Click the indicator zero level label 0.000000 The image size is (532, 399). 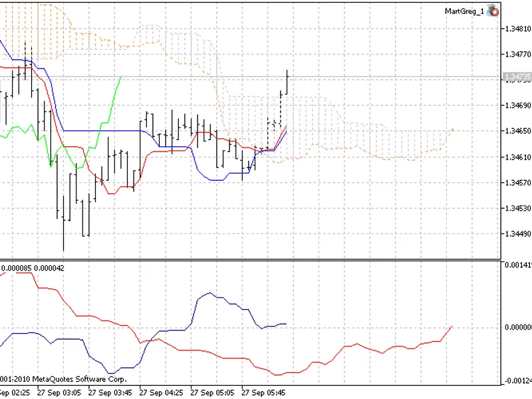tap(518, 327)
